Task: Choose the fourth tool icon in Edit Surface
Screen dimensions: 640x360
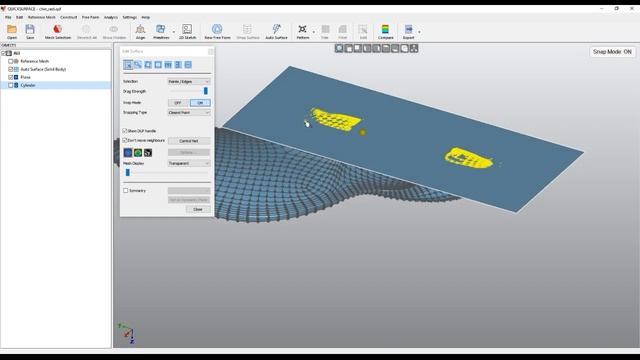Action: coord(158,64)
